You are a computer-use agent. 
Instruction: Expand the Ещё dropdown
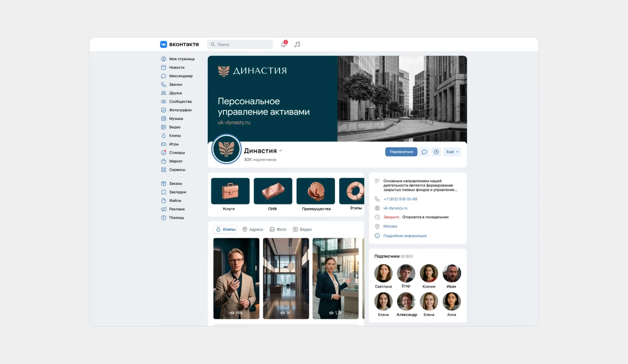click(x=452, y=152)
